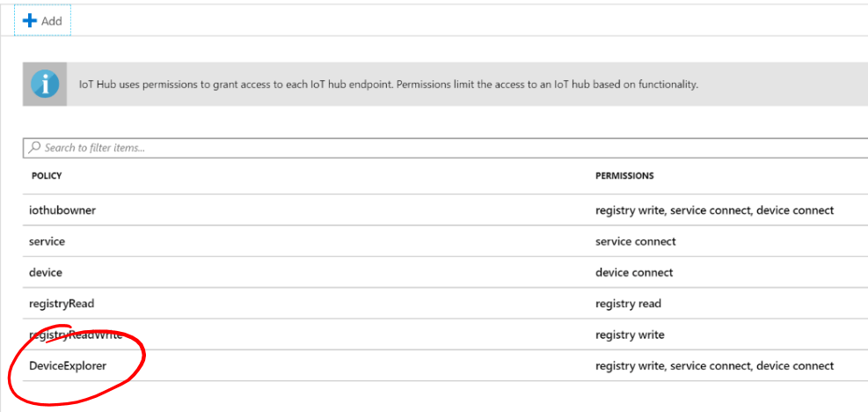This screenshot has width=868, height=412.
Task: Click the iothubowner permissions text
Action: point(714,210)
